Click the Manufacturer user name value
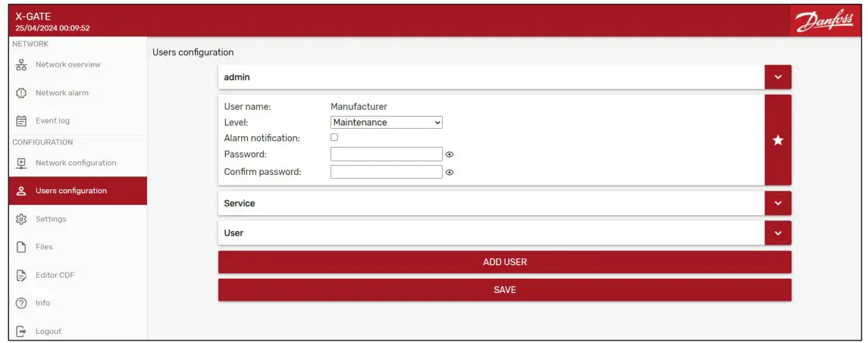 tap(359, 107)
